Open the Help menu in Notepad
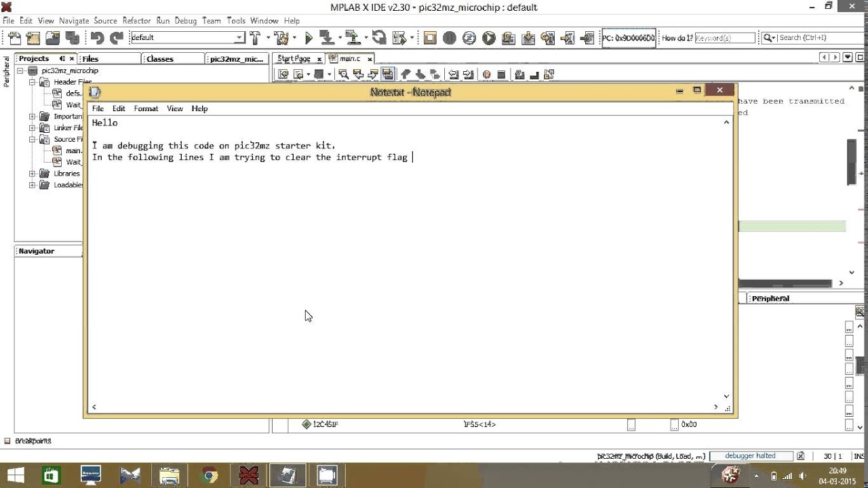Screen dimensions: 868x488 [x=199, y=108]
